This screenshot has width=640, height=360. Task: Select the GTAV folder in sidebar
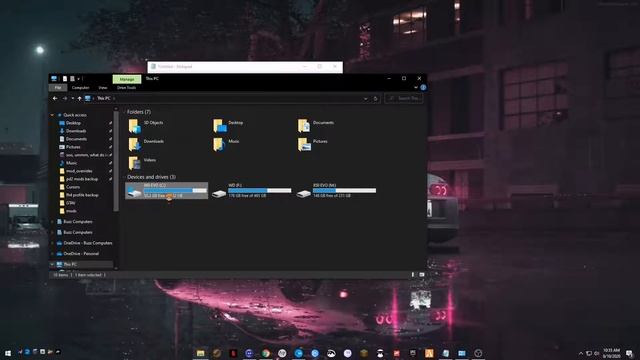tap(67, 203)
